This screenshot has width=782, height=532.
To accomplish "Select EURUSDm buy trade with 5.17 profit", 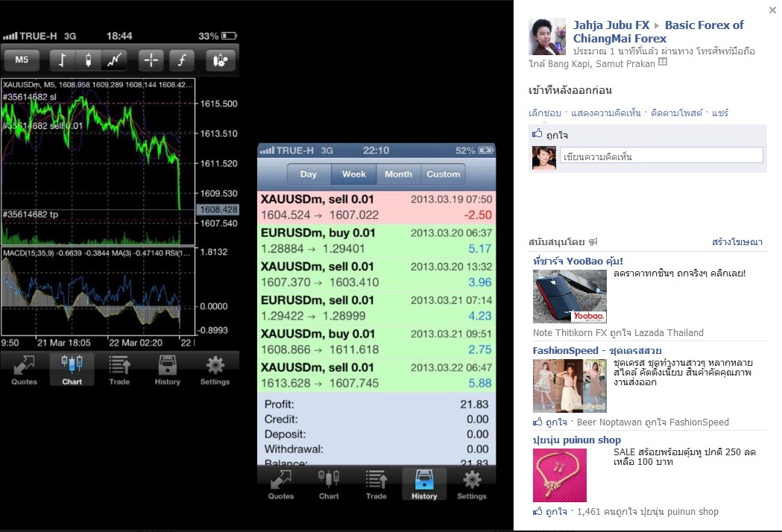I will pos(376,241).
